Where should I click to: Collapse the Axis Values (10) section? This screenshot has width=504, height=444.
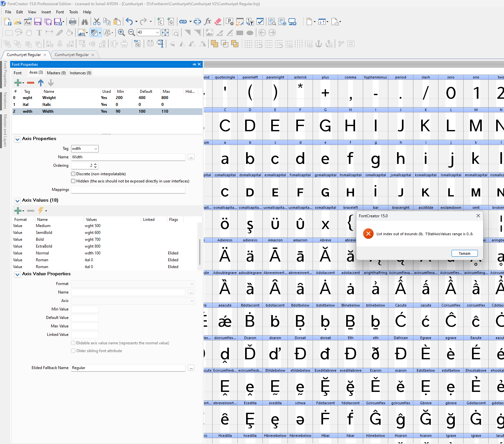18,201
